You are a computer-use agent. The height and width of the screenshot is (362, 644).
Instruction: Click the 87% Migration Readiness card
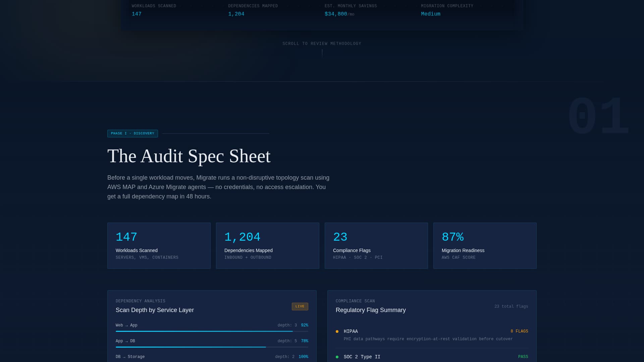tap(485, 245)
